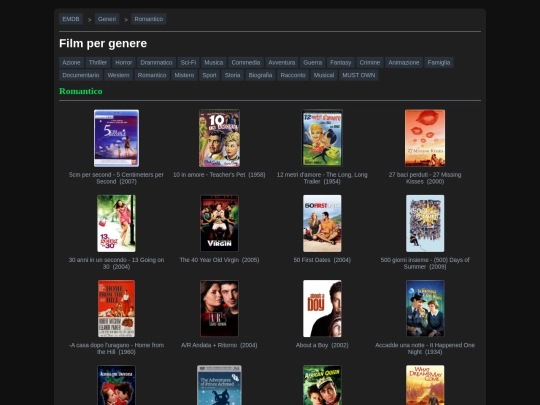The width and height of the screenshot is (540, 405).
Task: Browse the Avventura genre
Action: click(x=282, y=63)
